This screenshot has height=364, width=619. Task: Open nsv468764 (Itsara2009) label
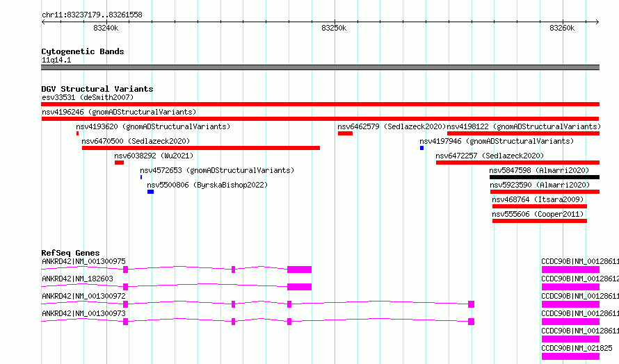point(538,199)
